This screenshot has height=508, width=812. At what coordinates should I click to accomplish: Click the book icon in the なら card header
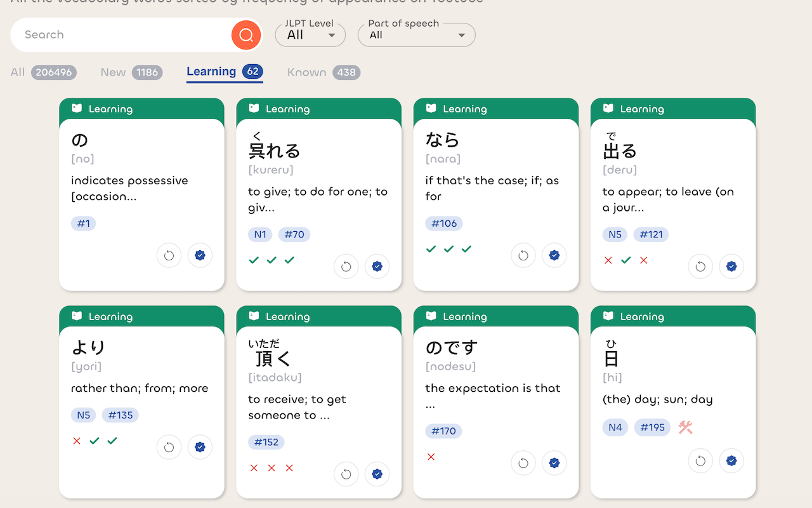pos(431,109)
